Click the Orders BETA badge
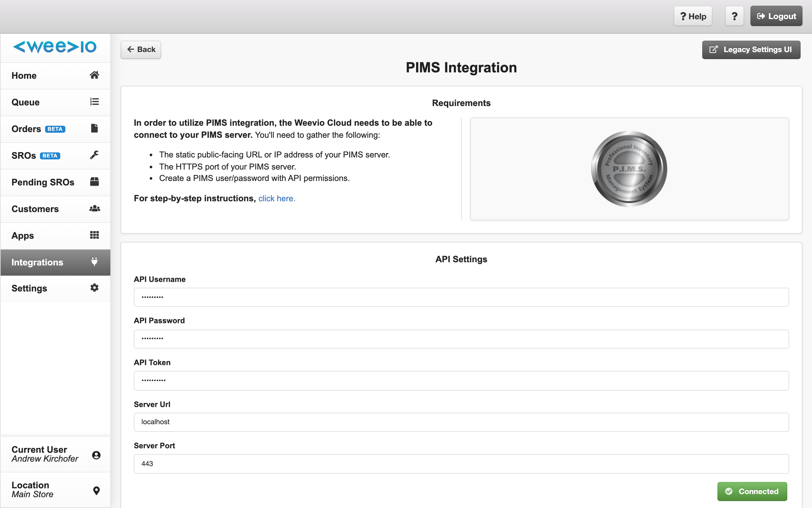812x508 pixels. (55, 129)
